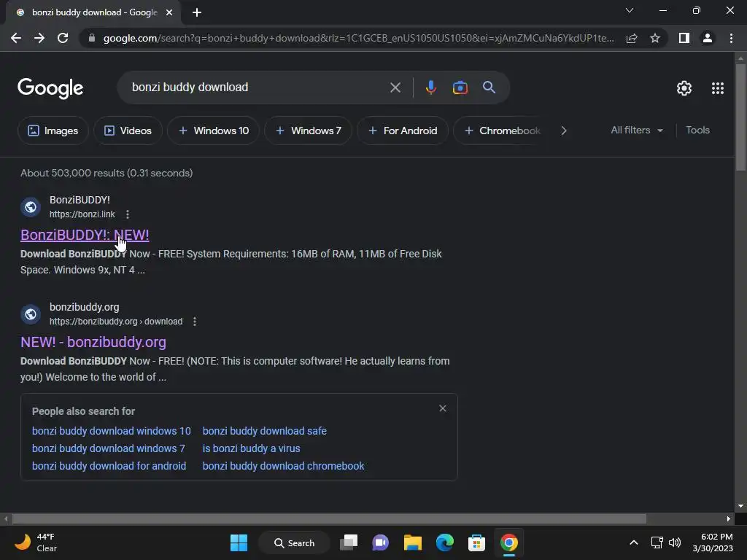
Task: Open Task View on the taskbar
Action: coord(348,542)
